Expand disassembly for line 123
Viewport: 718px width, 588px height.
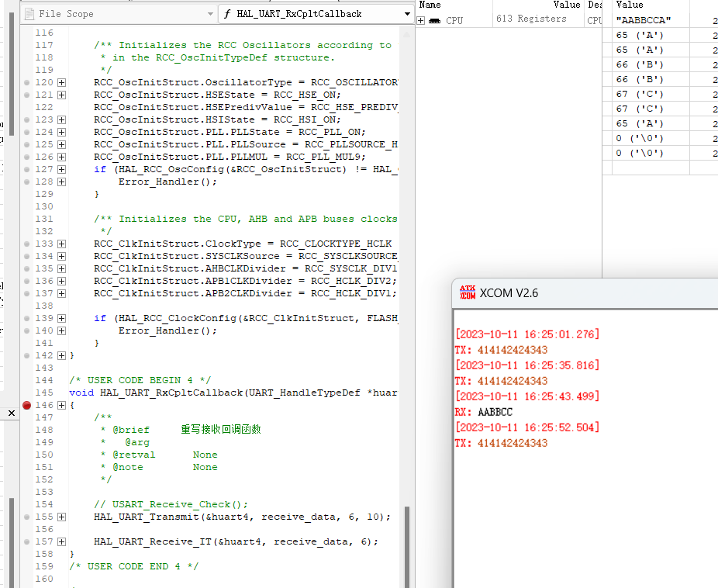point(61,119)
